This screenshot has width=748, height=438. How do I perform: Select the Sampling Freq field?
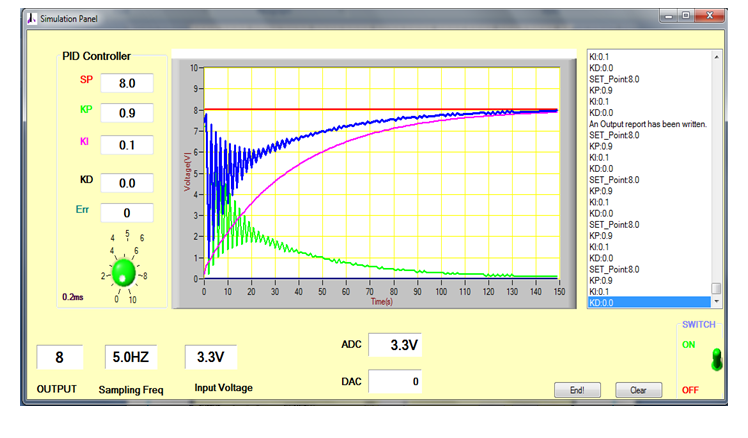click(130, 356)
